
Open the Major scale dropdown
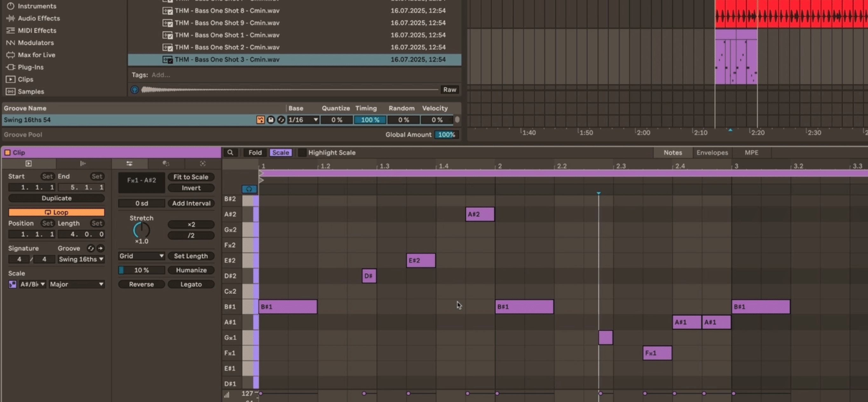pyautogui.click(x=77, y=284)
